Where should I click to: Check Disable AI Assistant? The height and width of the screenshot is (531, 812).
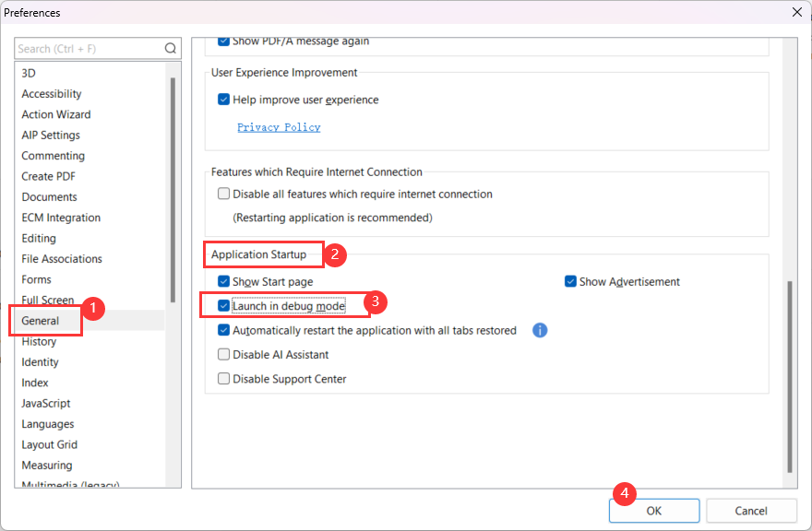222,353
